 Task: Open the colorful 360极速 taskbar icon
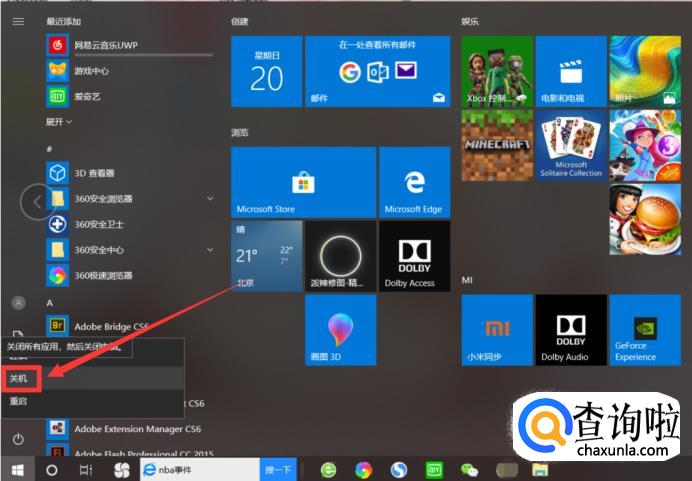[x=363, y=470]
